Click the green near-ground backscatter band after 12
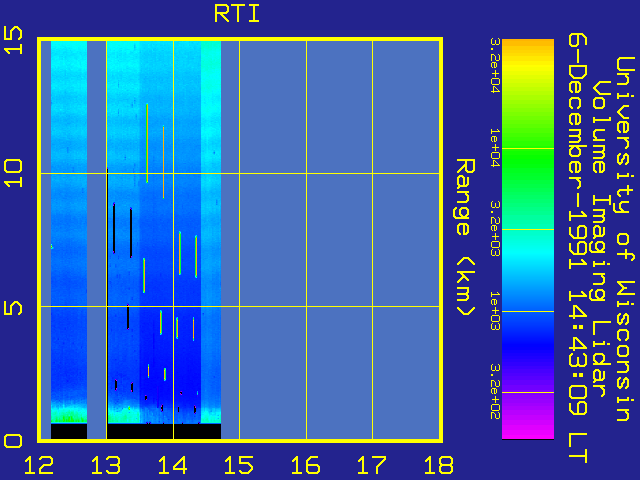Image resolution: width=640 pixels, height=480 pixels. pyautogui.click(x=69, y=414)
